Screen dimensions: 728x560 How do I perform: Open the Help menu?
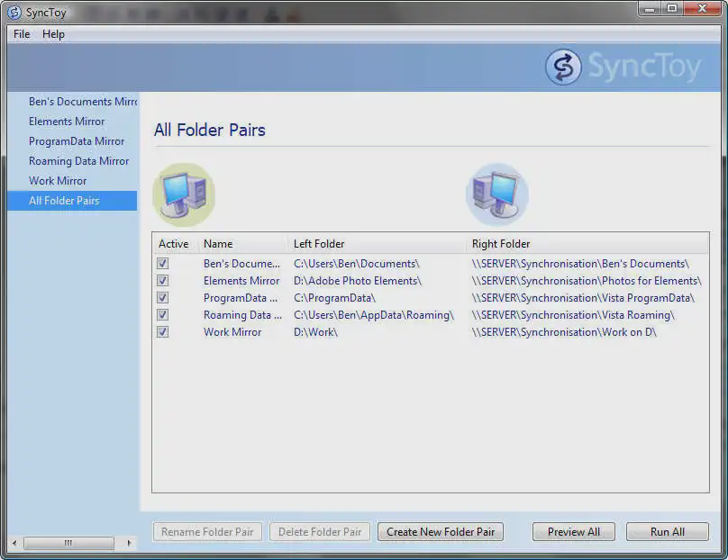tap(53, 34)
